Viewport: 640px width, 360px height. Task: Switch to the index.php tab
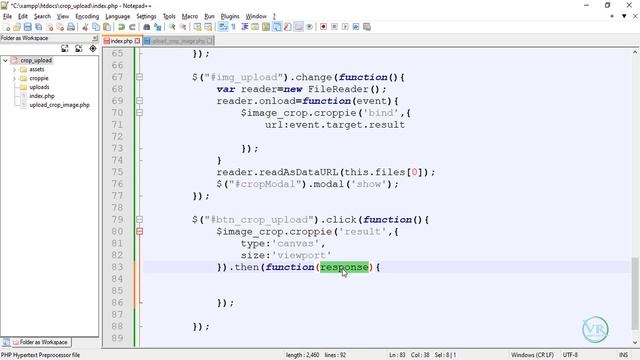click(121, 41)
